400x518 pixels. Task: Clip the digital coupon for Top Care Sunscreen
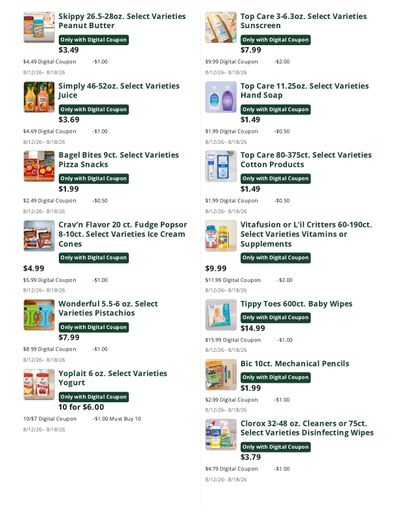click(276, 40)
